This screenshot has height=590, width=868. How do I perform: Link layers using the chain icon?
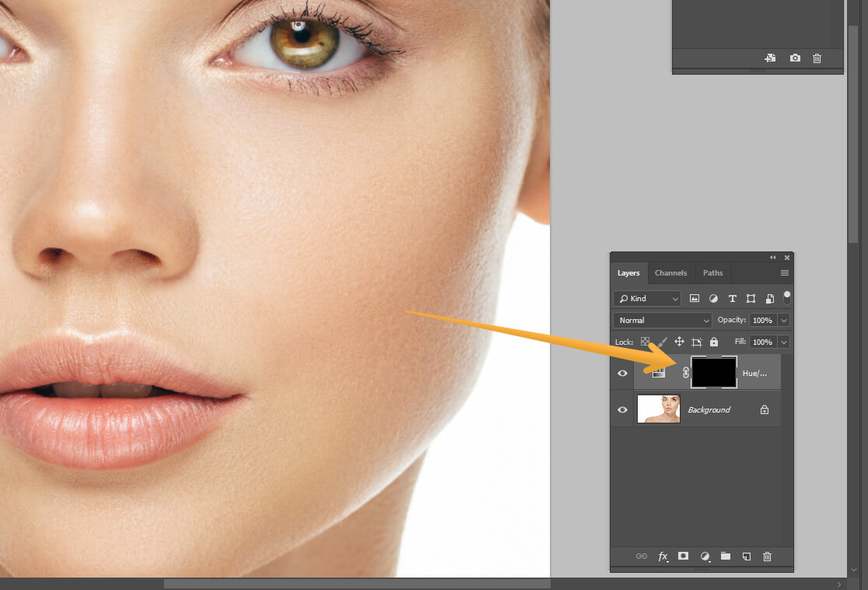click(x=642, y=557)
